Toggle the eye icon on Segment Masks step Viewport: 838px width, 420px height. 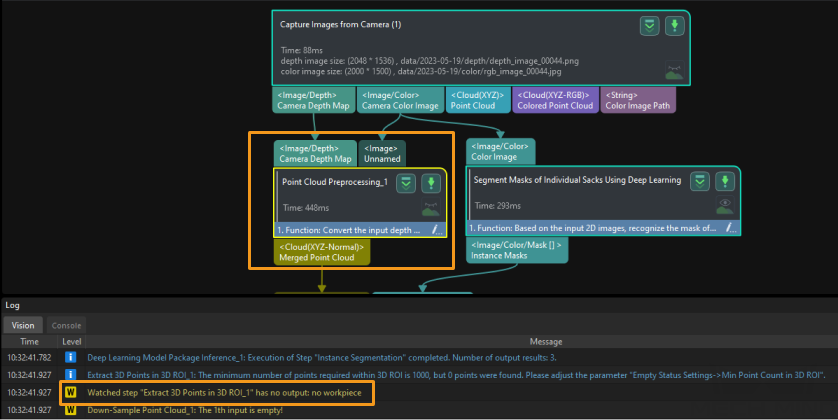(726, 205)
